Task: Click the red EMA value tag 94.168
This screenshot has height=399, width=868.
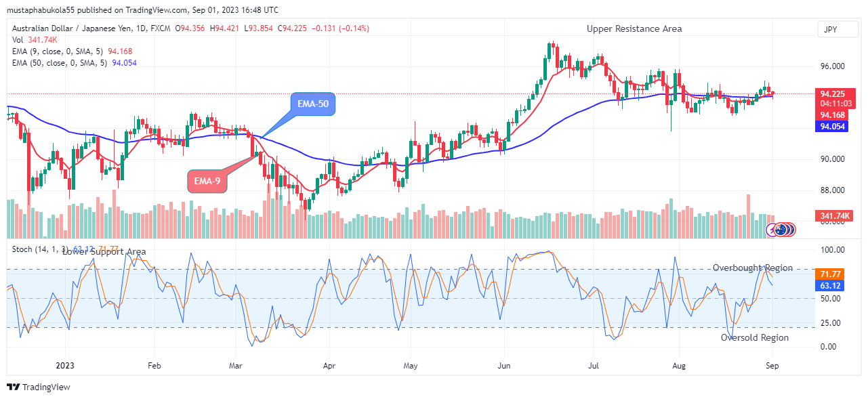Action: (x=832, y=115)
